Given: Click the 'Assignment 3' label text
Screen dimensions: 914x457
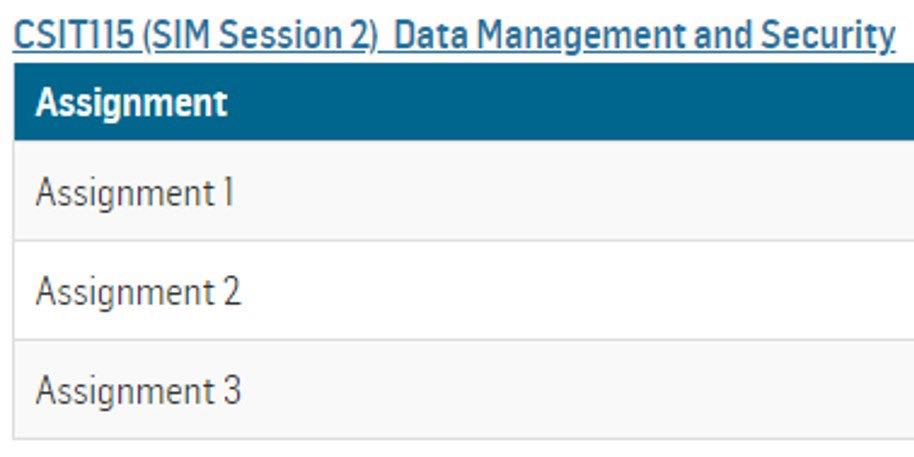Looking at the screenshot, I should [x=138, y=391].
